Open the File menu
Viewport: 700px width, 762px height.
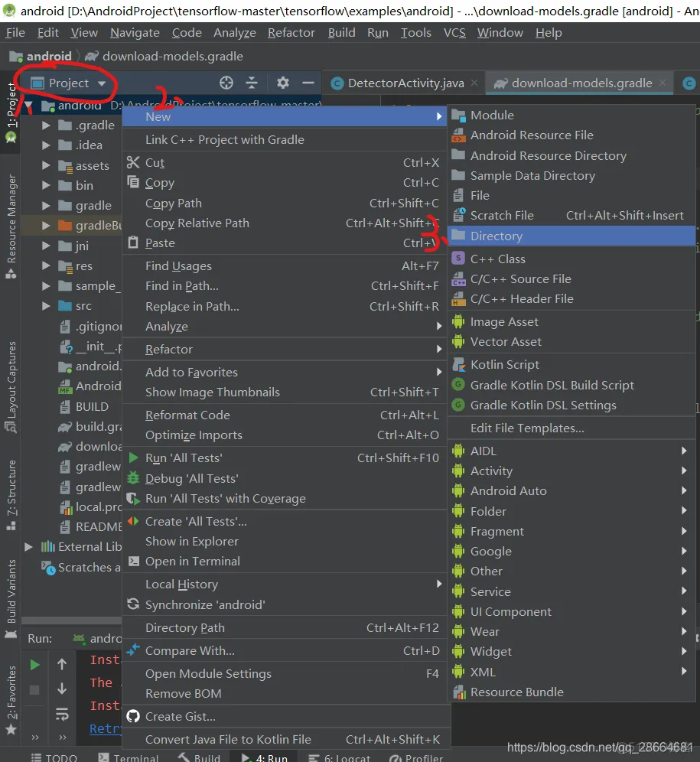click(x=15, y=33)
